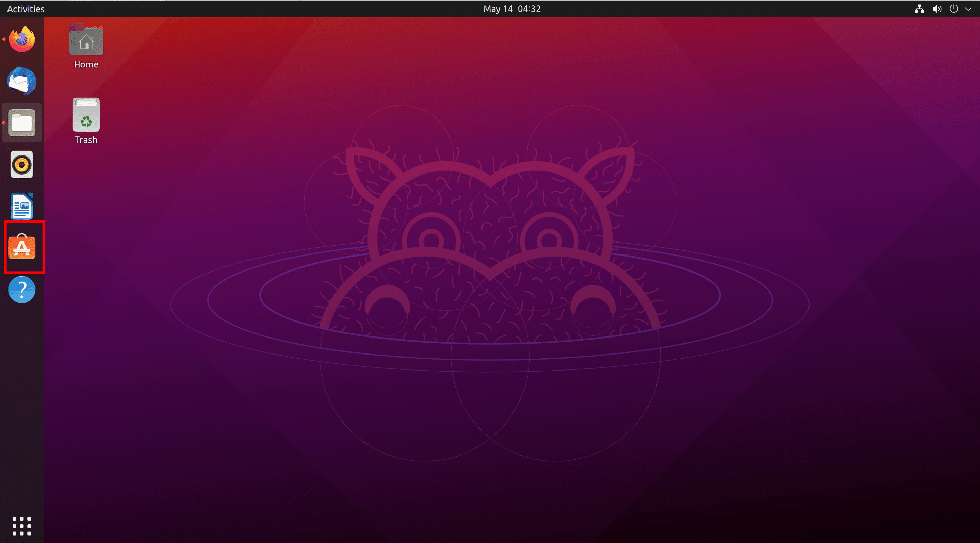Click the network status icon
Screen dimensions: 980x543
919,9
